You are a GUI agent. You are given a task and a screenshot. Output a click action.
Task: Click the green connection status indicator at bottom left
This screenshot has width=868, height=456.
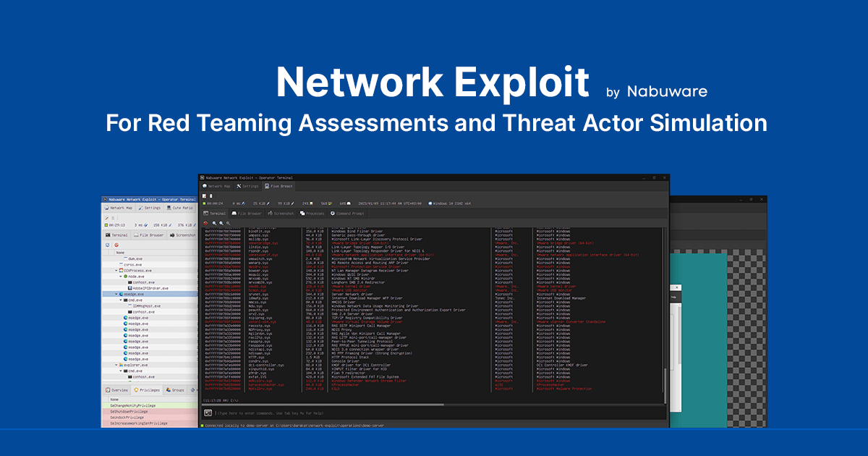[x=203, y=426]
